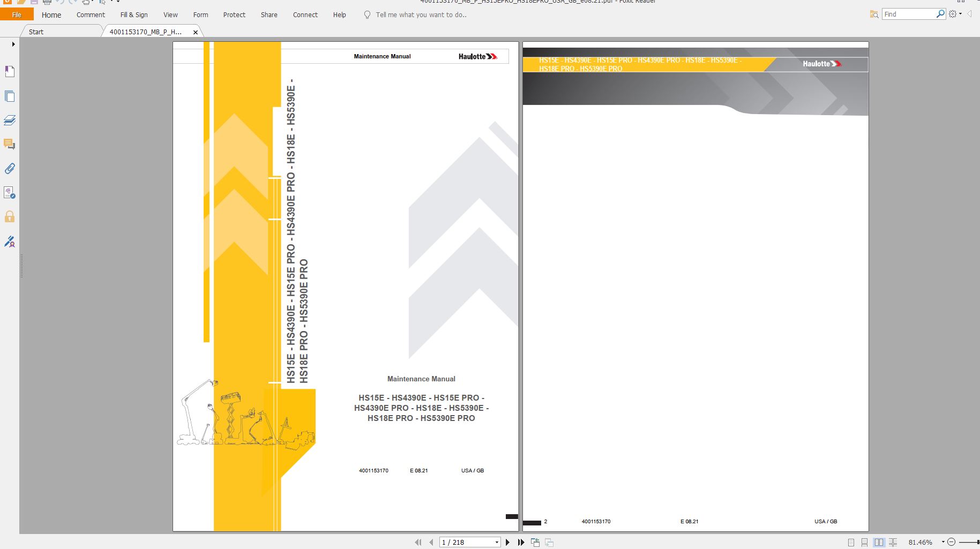Image resolution: width=980 pixels, height=549 pixels.
Task: Select the 4001153170_MB_P_H... document tab
Action: click(x=146, y=32)
